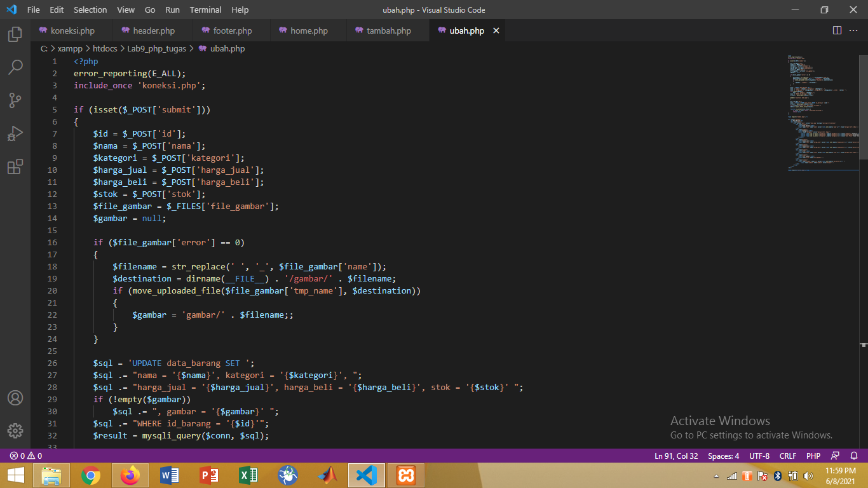The width and height of the screenshot is (868, 488).
Task: Open the Source Control view
Action: (15, 100)
